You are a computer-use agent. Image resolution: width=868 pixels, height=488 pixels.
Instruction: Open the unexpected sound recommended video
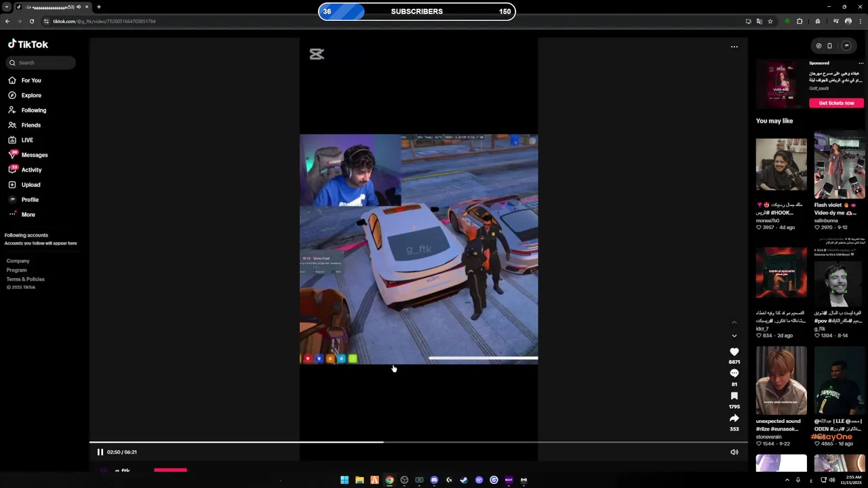[781, 380]
